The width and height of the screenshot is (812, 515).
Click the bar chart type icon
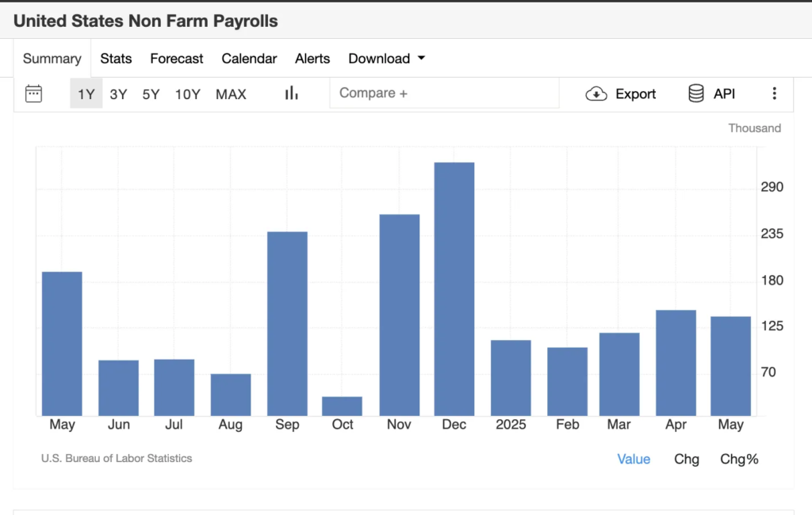[x=292, y=93]
